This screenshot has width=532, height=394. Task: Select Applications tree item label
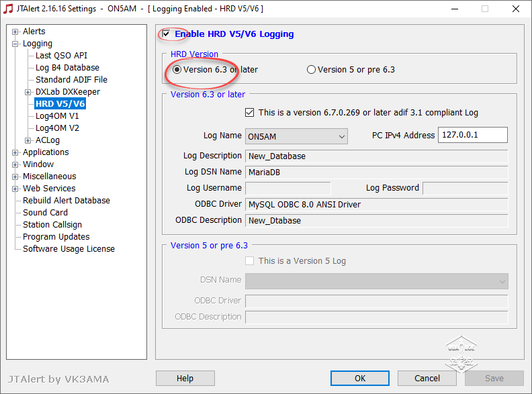[x=46, y=152]
